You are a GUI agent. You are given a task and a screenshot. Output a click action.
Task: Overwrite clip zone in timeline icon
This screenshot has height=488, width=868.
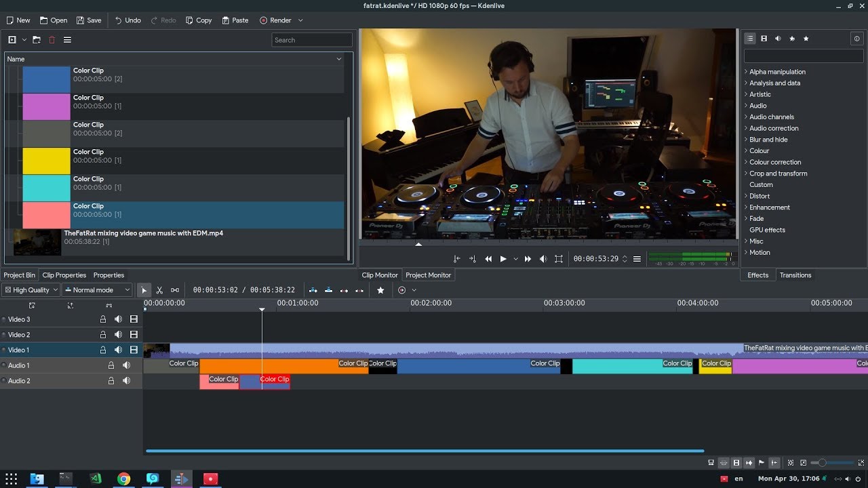(x=328, y=290)
